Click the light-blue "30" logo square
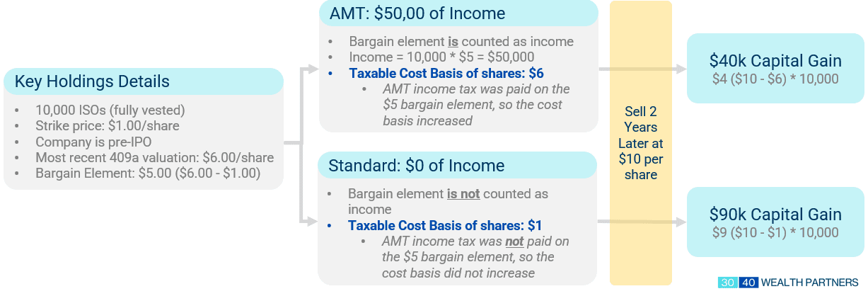Viewport: 868px width, 296px height. click(x=727, y=282)
